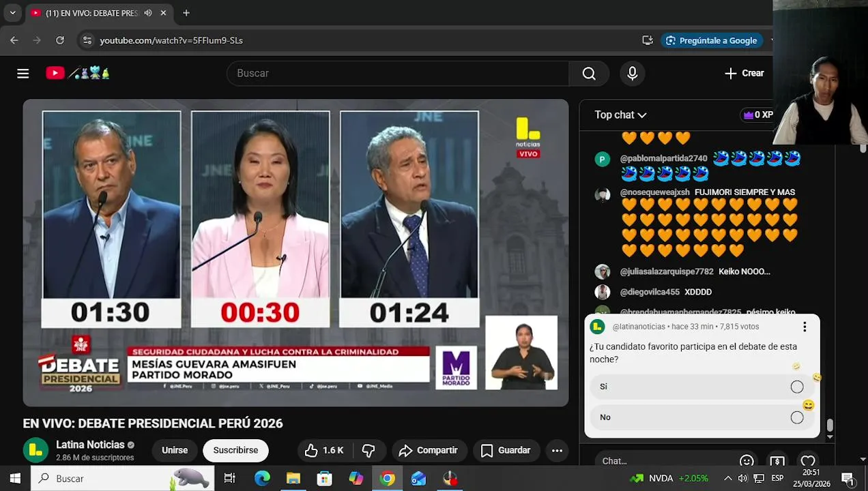Expand the Top chat dropdown
Image resolution: width=868 pixels, height=491 pixels.
point(620,115)
